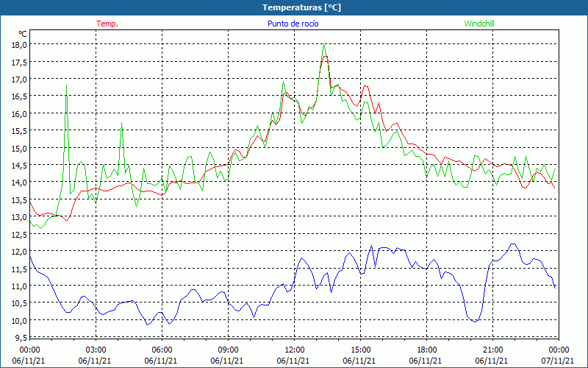This screenshot has width=588, height=368.
Task: Select the red Temp. legend label
Action: coord(107,24)
